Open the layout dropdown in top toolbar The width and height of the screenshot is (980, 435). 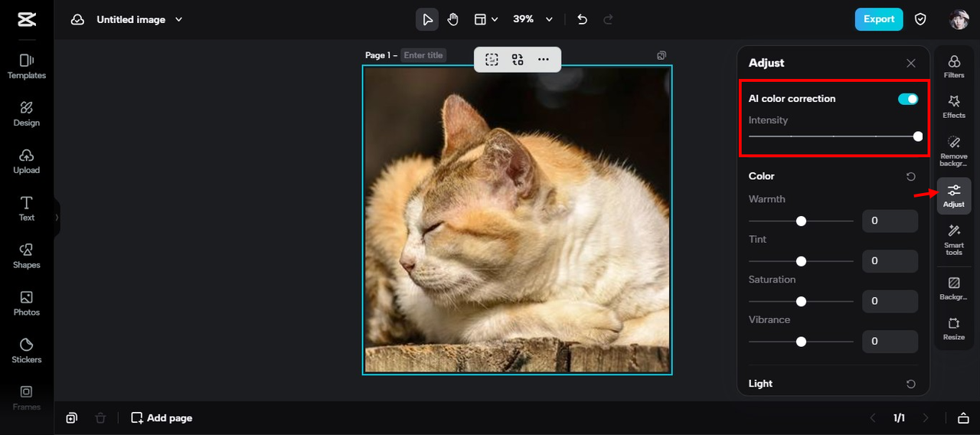[x=485, y=19]
